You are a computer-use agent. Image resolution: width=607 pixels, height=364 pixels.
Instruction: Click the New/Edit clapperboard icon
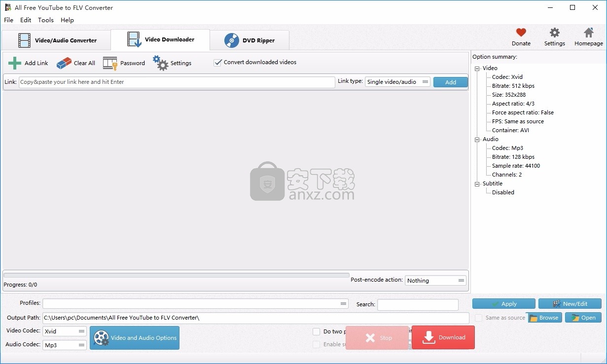click(557, 304)
